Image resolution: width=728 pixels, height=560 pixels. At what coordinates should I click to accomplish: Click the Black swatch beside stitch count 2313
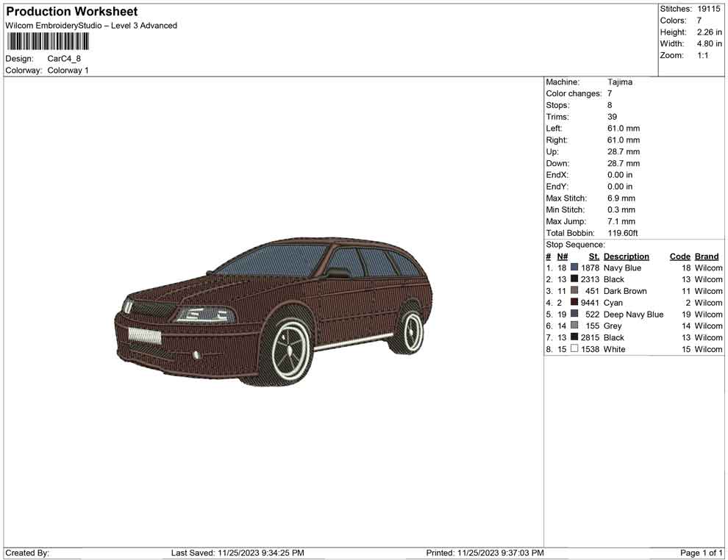click(x=574, y=279)
